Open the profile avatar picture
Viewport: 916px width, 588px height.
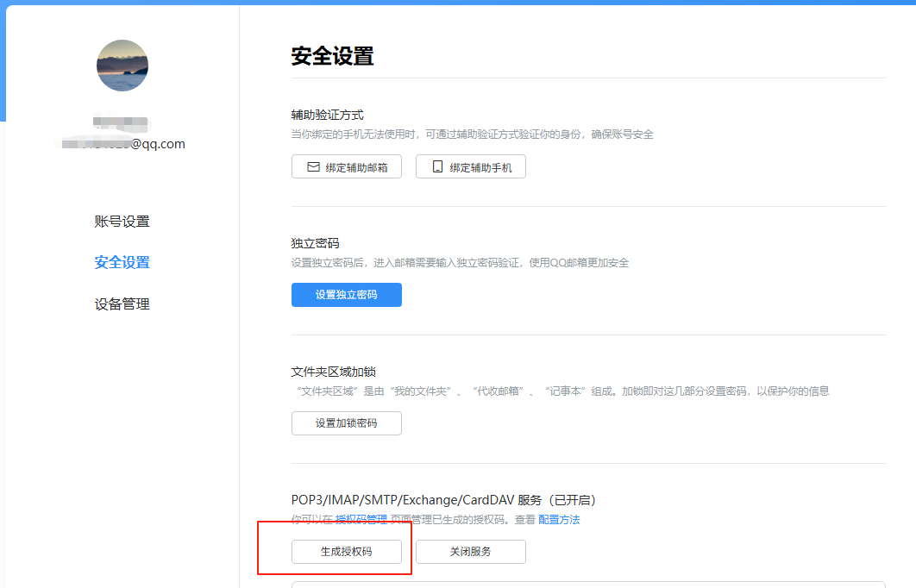[x=122, y=66]
